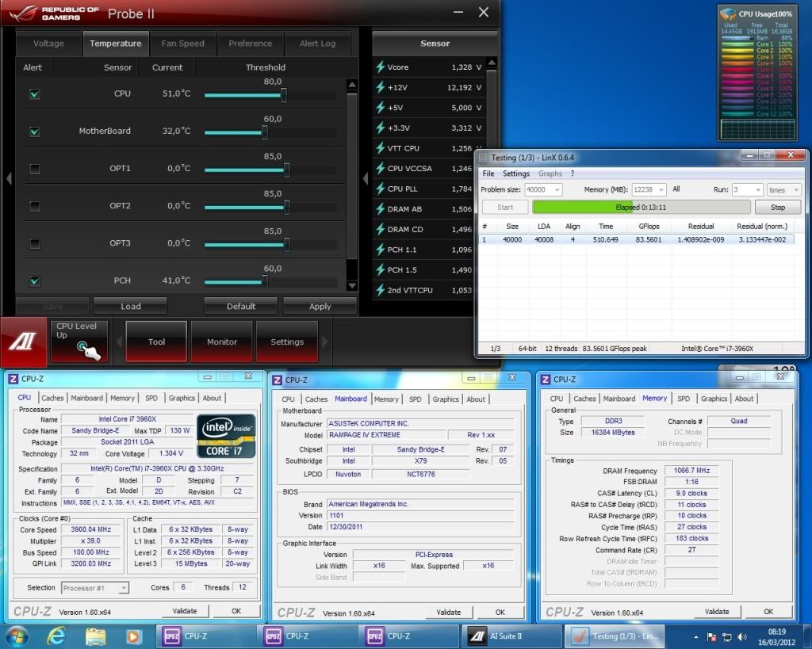Click the Run count input field
Viewport: 812px width, 649px height.
click(741, 190)
